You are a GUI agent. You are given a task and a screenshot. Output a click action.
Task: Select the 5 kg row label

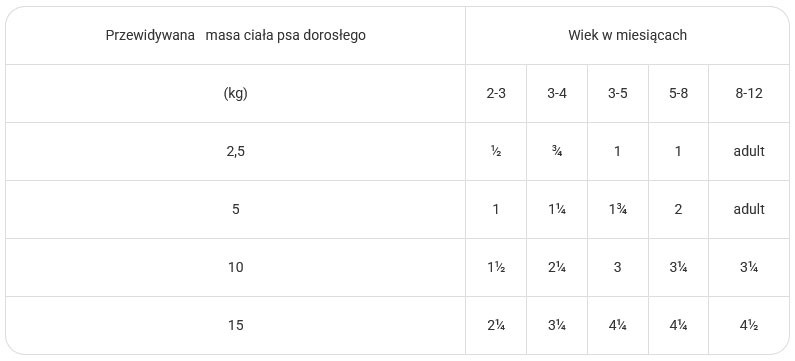[x=235, y=209]
